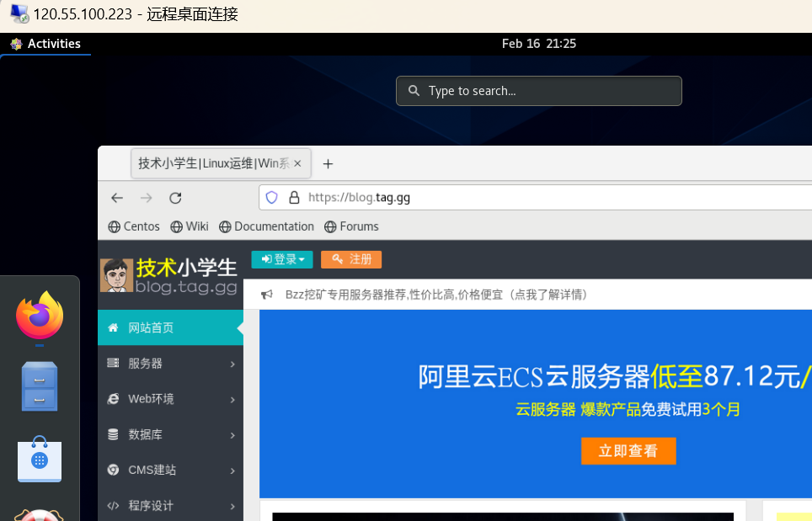Image resolution: width=812 pixels, height=521 pixels.
Task: Click the orange 注册 button
Action: (351, 259)
